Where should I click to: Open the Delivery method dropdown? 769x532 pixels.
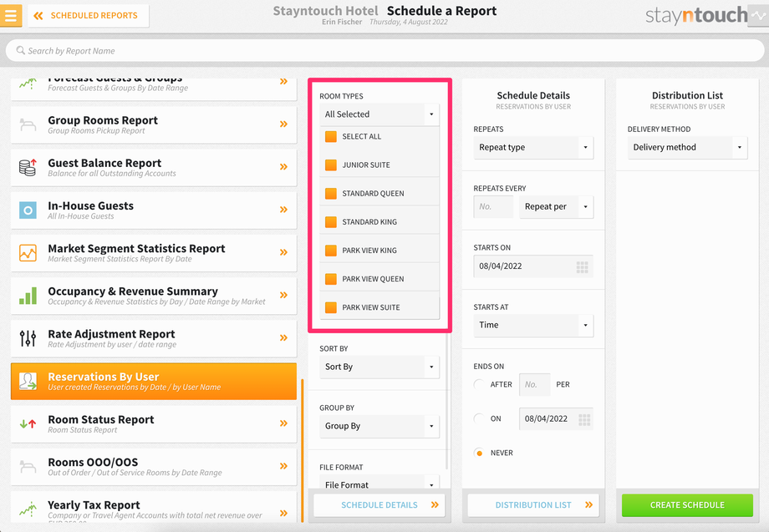(x=687, y=148)
